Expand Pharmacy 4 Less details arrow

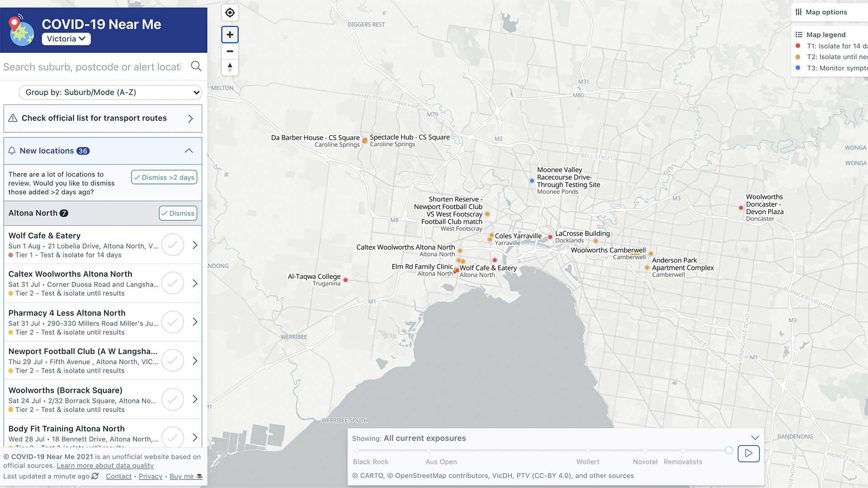(x=195, y=322)
